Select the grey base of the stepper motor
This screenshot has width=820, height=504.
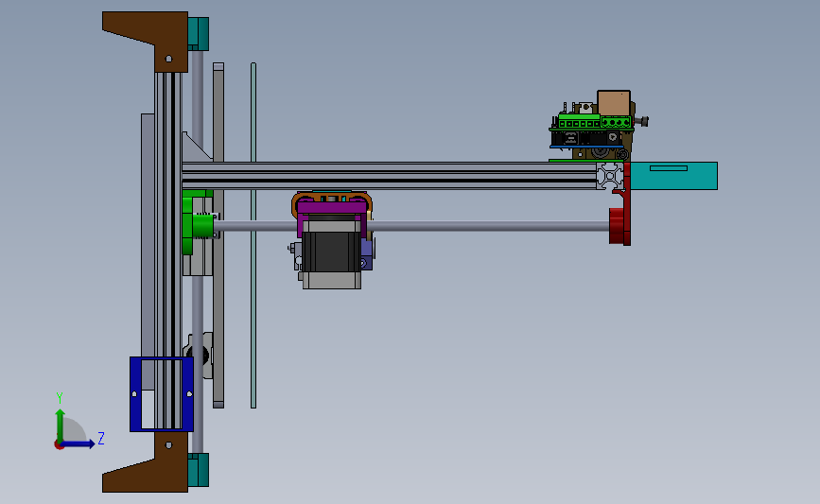[x=332, y=280]
